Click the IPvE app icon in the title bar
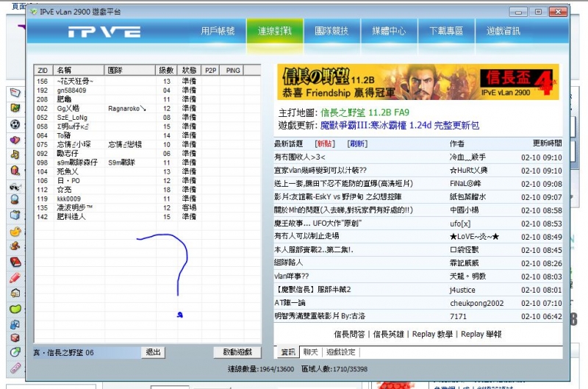Screen dimensions: 588x389 pyautogui.click(x=33, y=12)
